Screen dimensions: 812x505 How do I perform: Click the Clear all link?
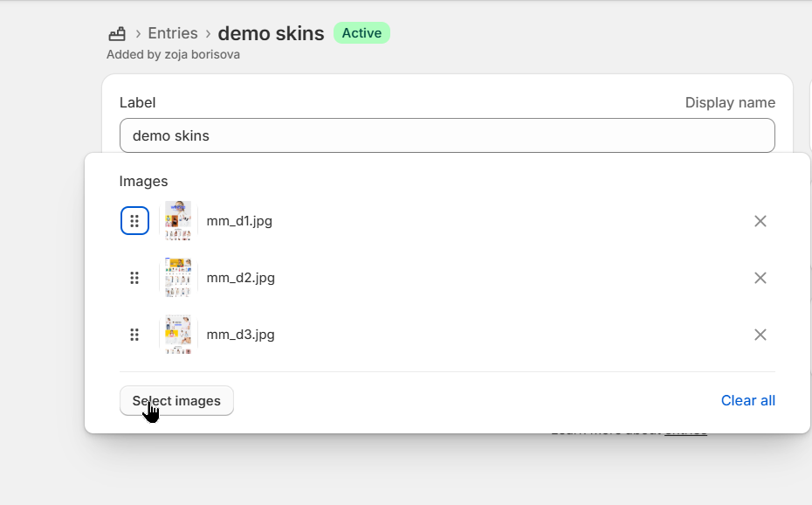(x=747, y=400)
